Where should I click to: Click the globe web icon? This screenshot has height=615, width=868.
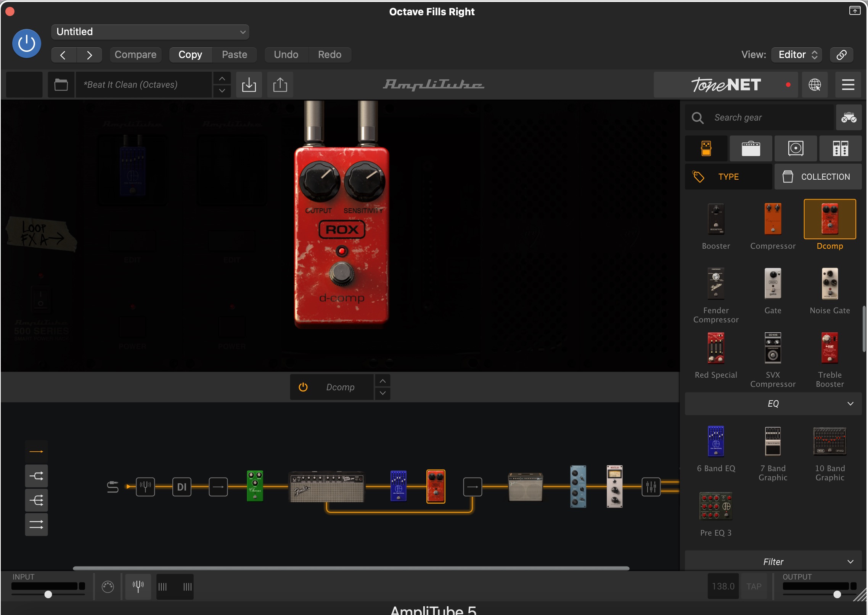[815, 84]
